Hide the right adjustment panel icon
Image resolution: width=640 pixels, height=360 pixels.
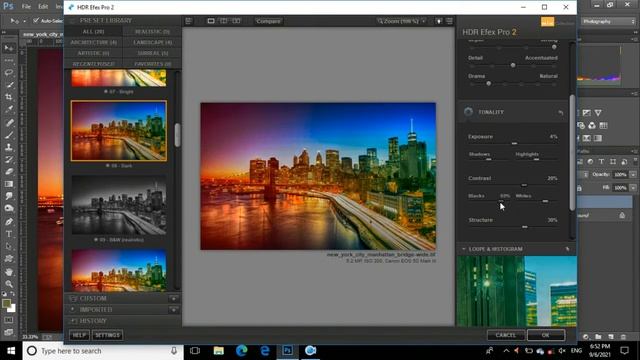[x=449, y=21]
